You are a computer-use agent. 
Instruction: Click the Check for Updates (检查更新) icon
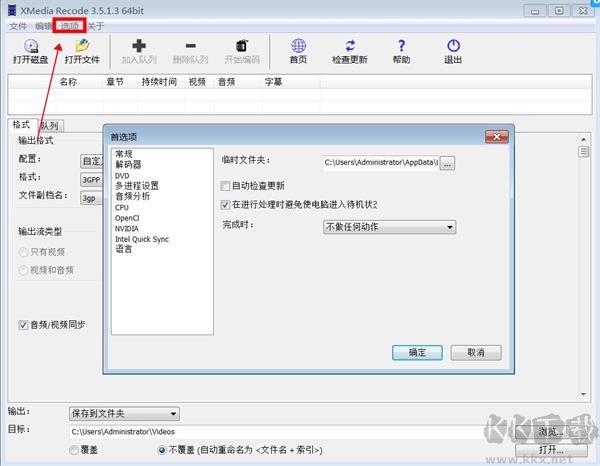click(x=350, y=46)
